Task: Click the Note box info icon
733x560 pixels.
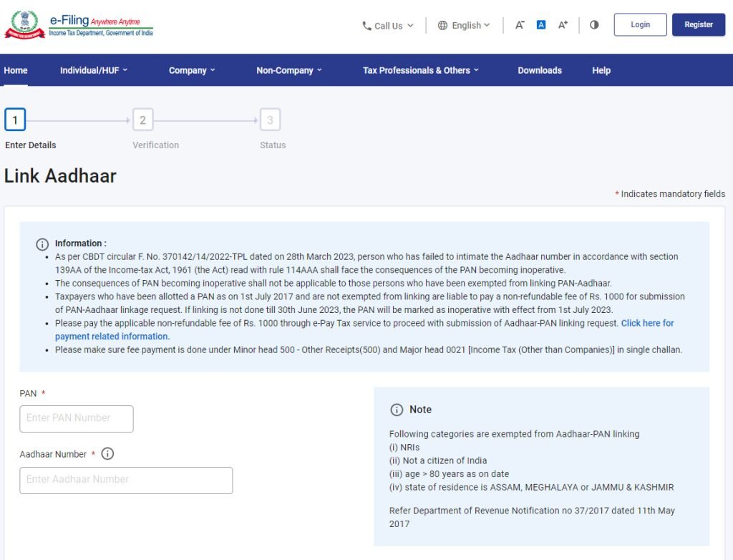Action: (397, 410)
